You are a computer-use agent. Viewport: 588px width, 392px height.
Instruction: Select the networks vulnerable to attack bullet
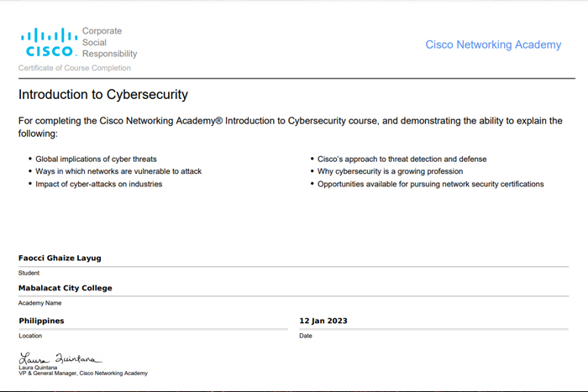tap(118, 171)
